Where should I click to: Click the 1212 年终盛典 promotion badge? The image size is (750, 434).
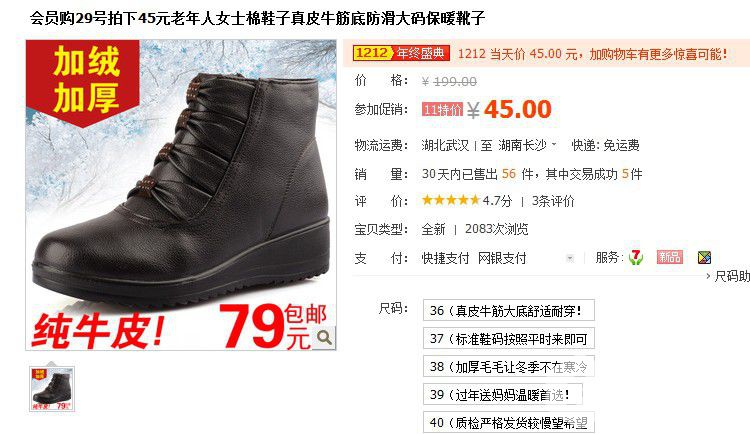coord(401,53)
